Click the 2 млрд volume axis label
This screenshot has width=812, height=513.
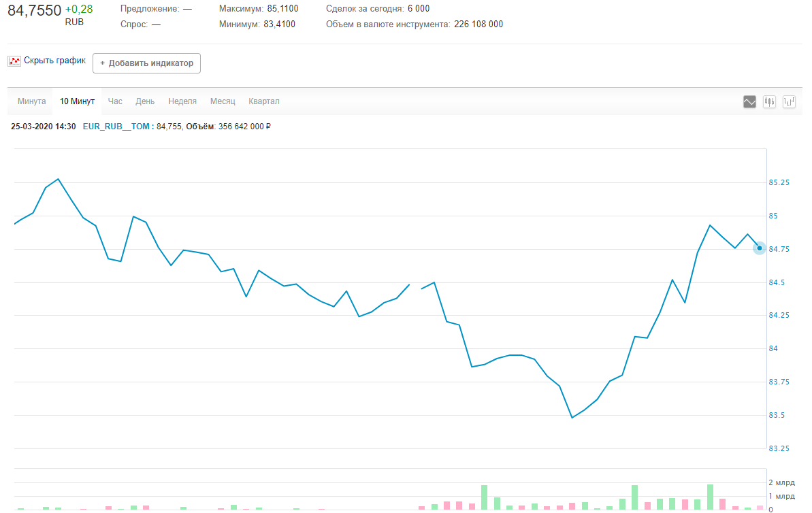pos(781,482)
